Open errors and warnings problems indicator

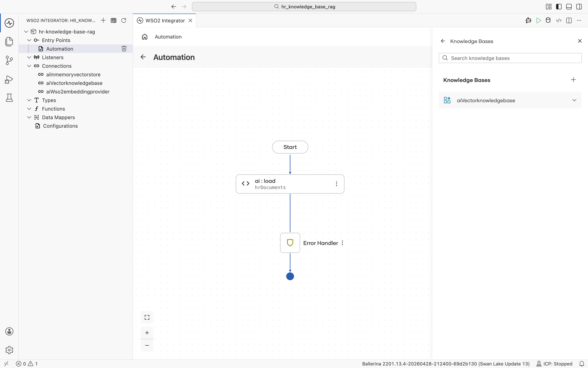[27, 364]
